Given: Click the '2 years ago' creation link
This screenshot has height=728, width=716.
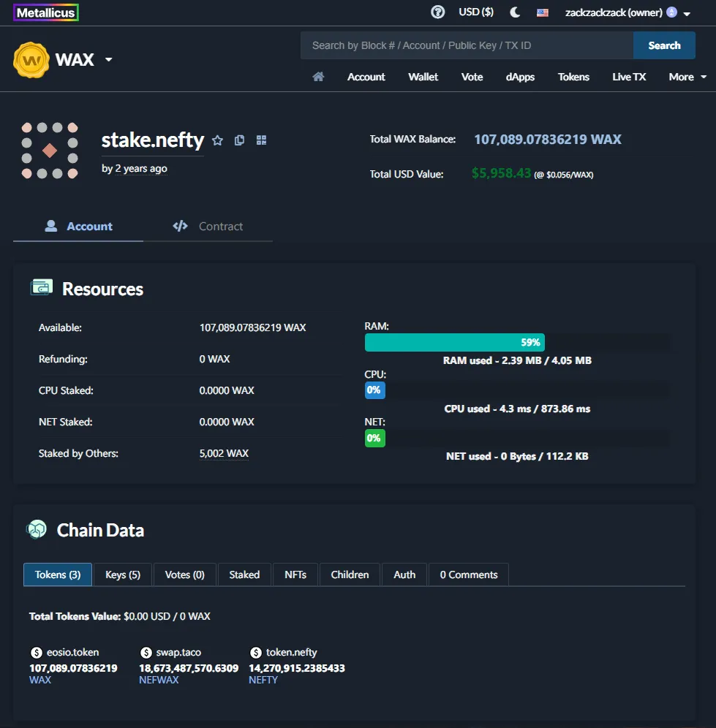Looking at the screenshot, I should point(141,169).
